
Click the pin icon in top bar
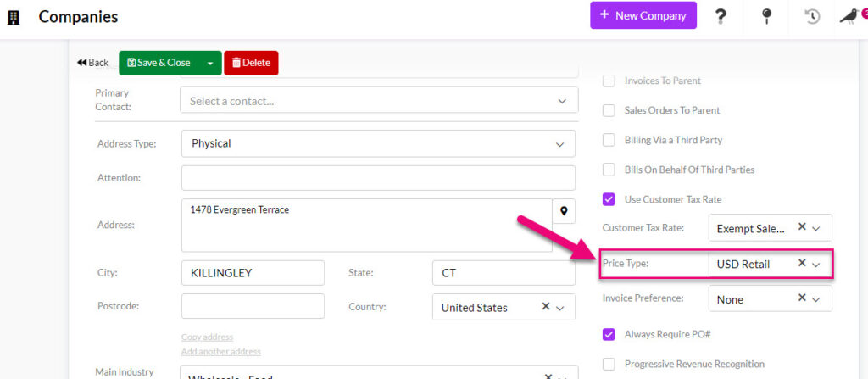tap(766, 16)
